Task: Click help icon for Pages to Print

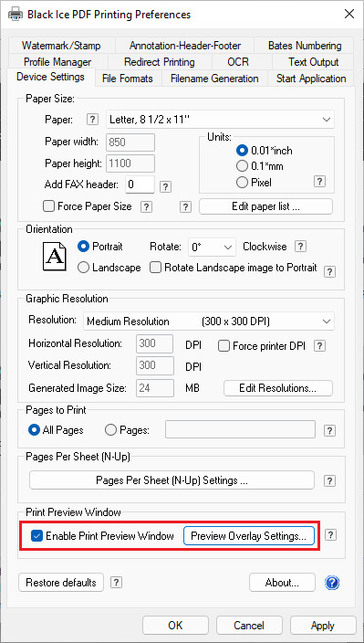Action: click(x=329, y=430)
